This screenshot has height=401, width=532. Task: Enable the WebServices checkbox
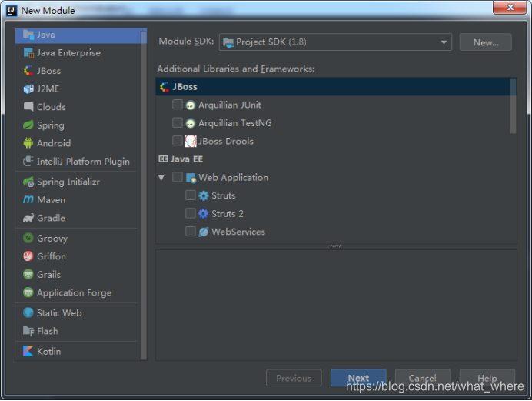(x=191, y=231)
